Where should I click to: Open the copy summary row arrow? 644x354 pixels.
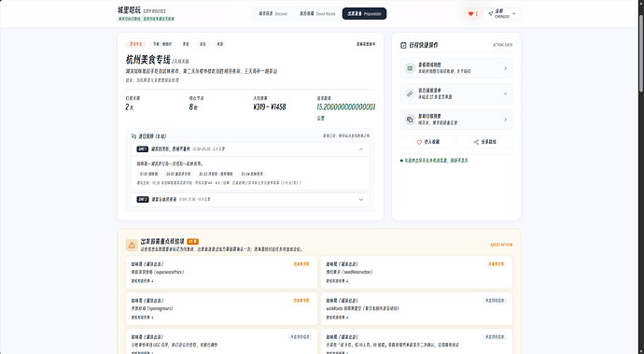click(505, 120)
